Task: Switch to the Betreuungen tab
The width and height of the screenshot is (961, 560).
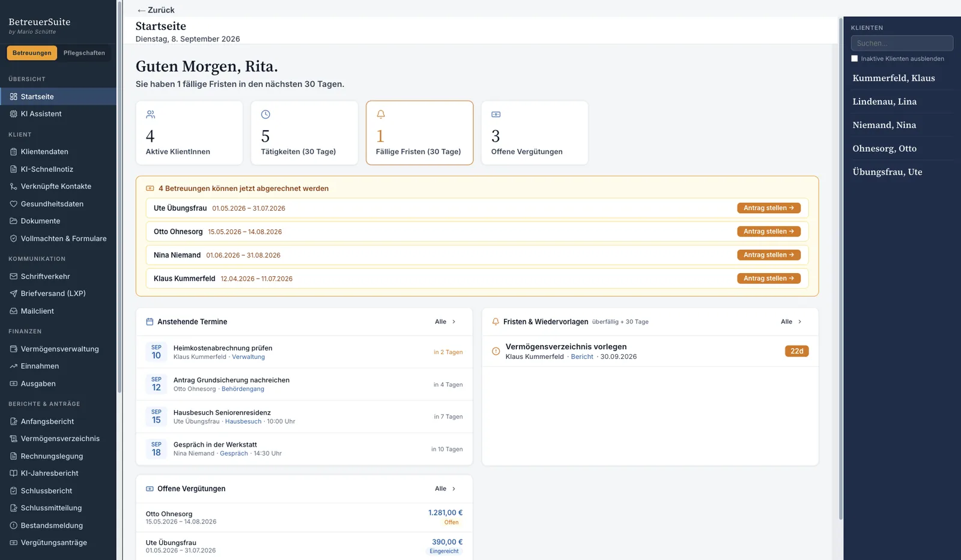Action: coord(32,53)
